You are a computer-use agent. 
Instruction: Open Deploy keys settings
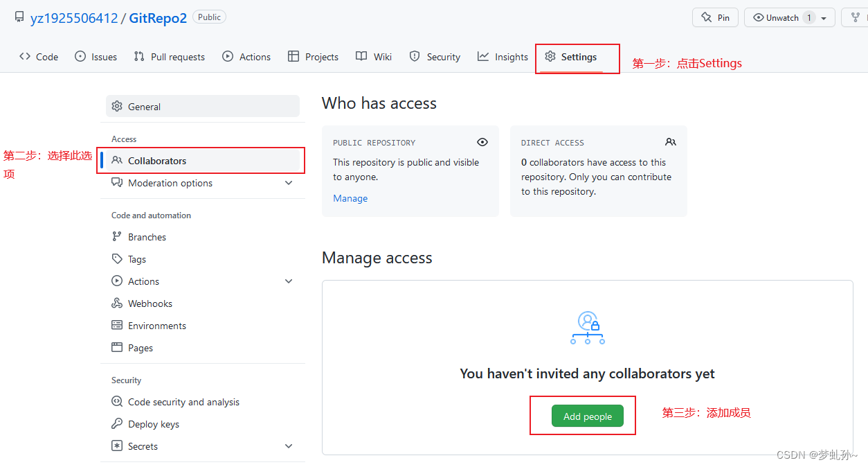pyautogui.click(x=203, y=424)
